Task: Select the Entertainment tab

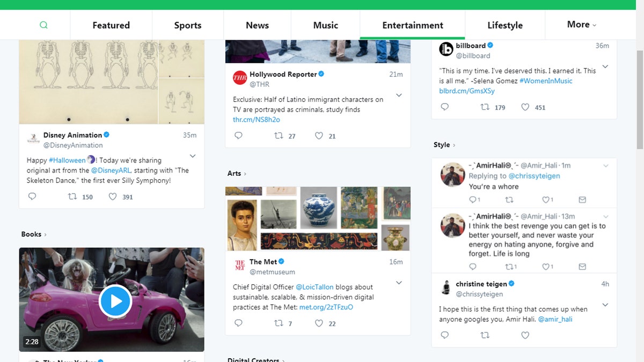Action: [413, 25]
